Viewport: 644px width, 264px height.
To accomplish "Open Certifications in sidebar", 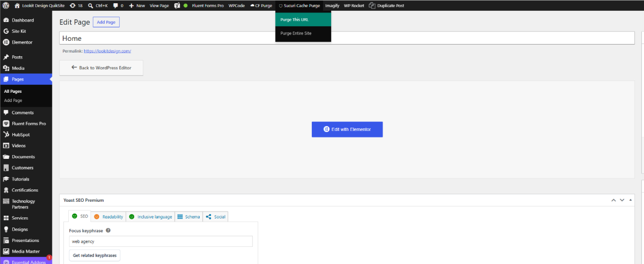I will (x=26, y=190).
